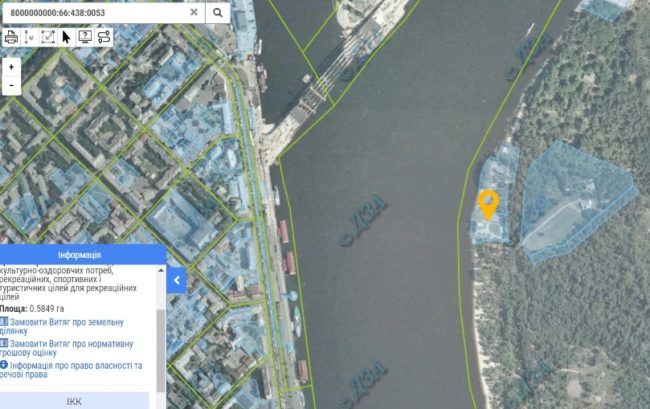Click the print map icon
This screenshot has height=409, width=650.
[12, 37]
